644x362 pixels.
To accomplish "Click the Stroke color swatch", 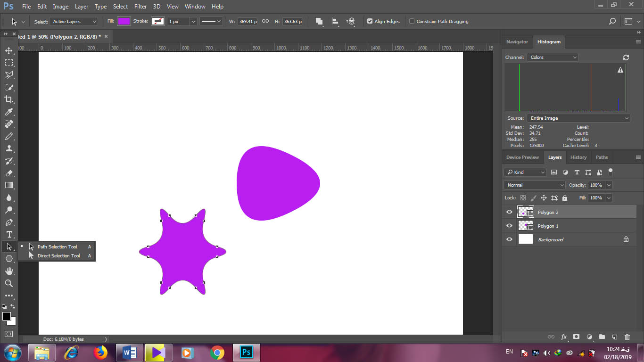I will [x=158, y=21].
